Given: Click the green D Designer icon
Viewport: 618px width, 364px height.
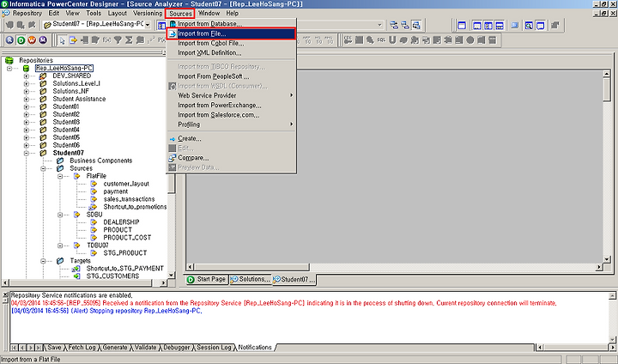Looking at the screenshot, I should [x=21, y=40].
